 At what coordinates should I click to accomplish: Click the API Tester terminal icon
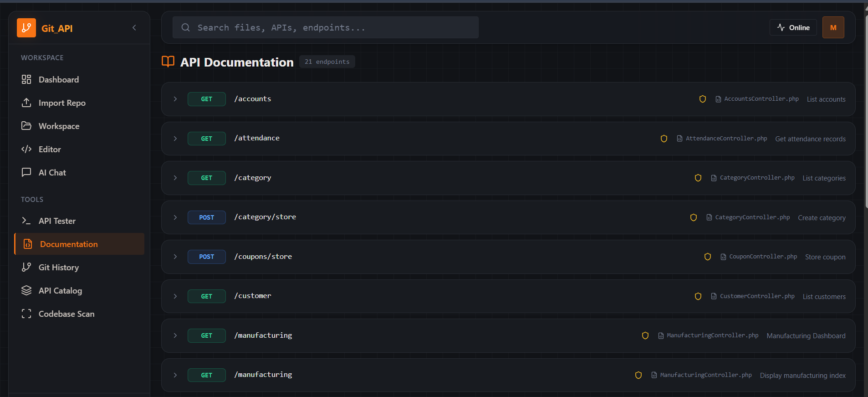click(x=26, y=221)
